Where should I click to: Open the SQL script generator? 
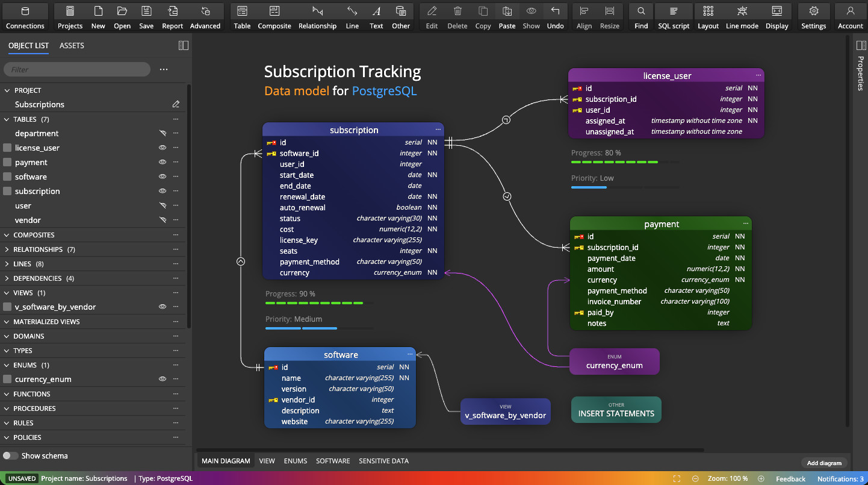(673, 16)
